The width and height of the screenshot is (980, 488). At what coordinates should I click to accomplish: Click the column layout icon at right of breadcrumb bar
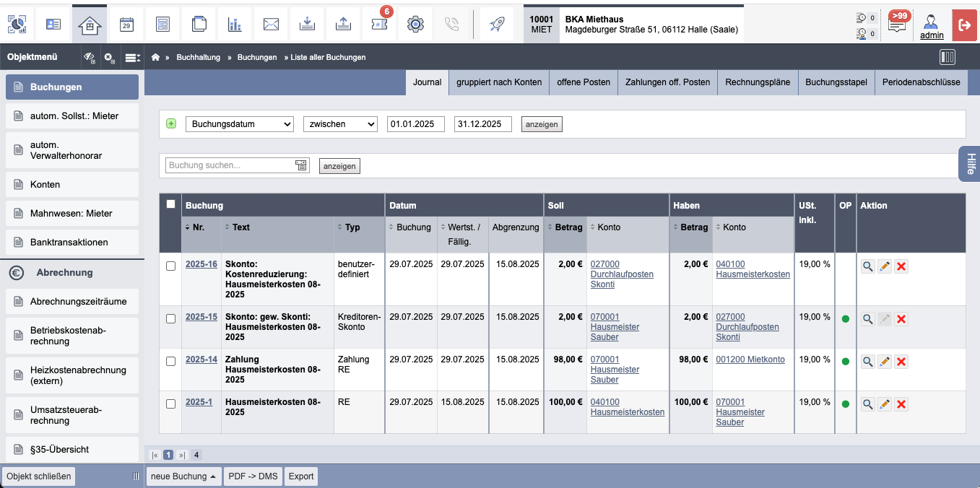[x=947, y=57]
